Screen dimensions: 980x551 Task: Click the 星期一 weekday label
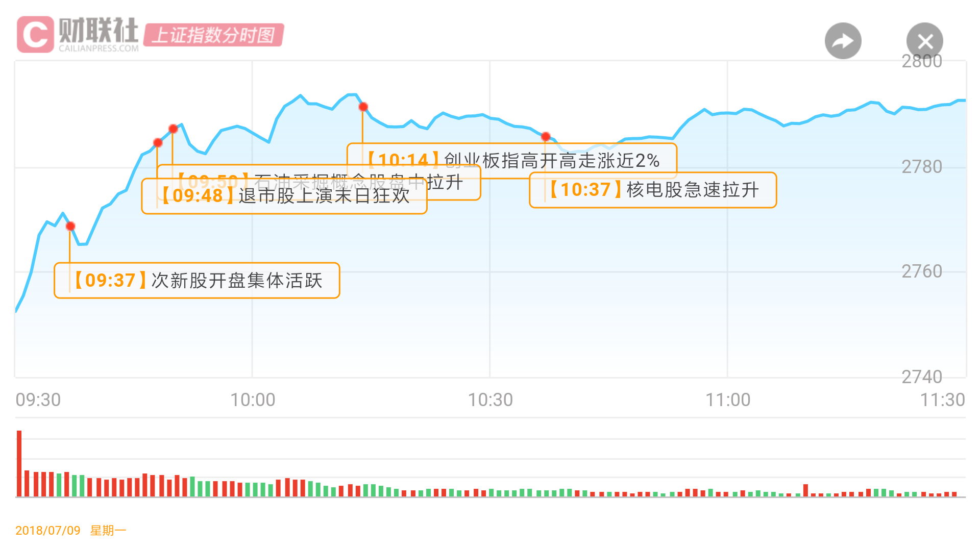coord(108,531)
